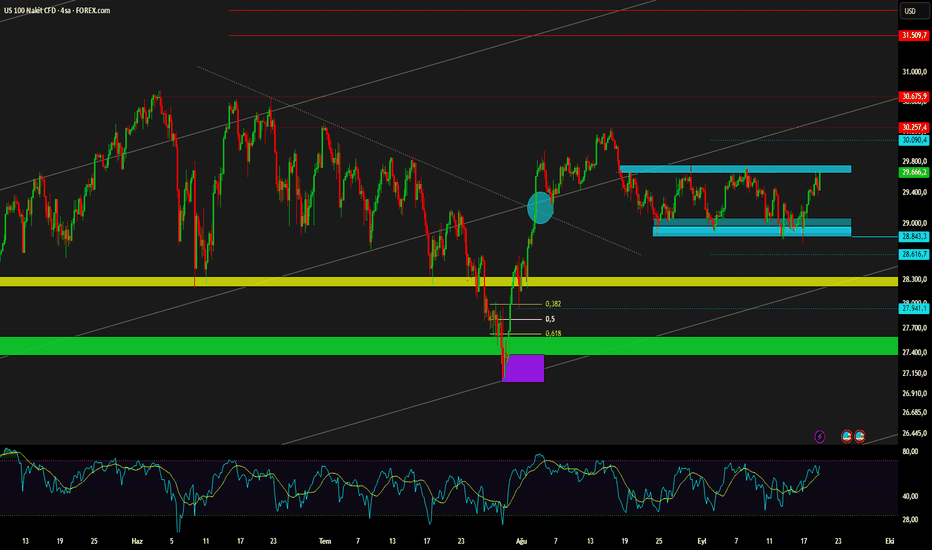Screen dimensions: 932x550
Task: Click the purple lightning bolt event icon
Action: click(820, 437)
